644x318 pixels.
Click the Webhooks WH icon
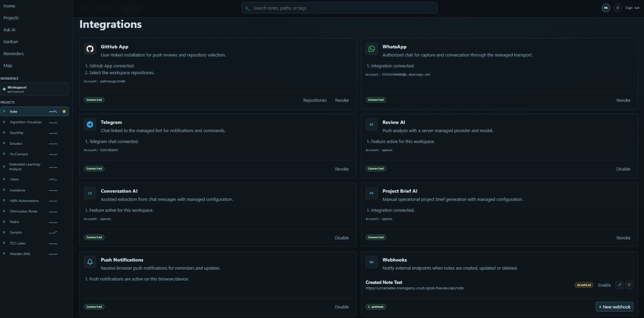point(372,262)
